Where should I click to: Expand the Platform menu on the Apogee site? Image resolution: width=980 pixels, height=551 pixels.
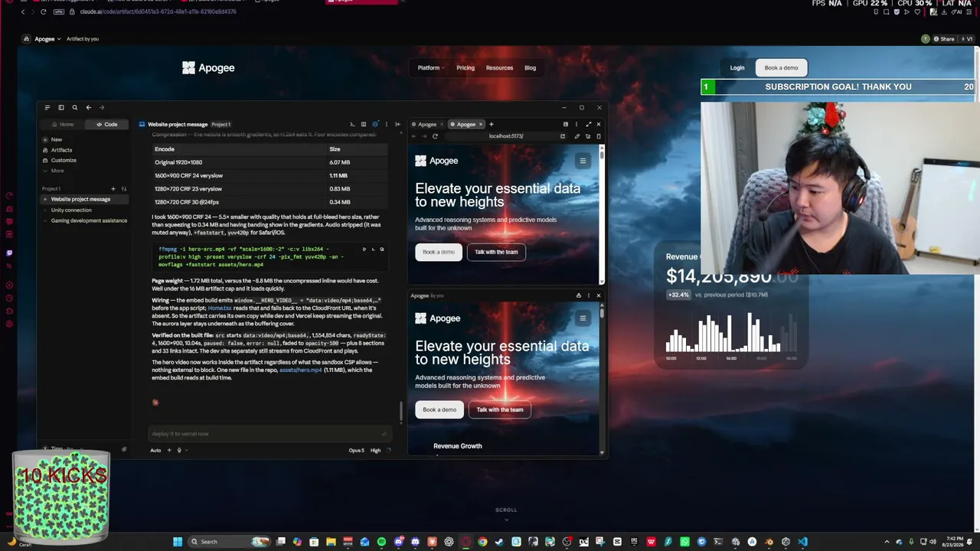coord(430,68)
